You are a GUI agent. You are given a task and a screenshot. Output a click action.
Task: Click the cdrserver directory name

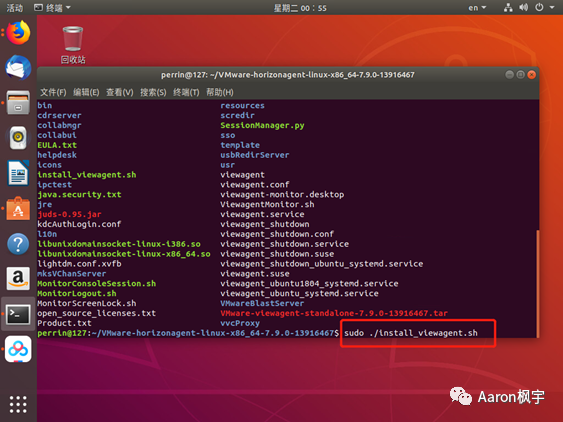click(x=59, y=116)
